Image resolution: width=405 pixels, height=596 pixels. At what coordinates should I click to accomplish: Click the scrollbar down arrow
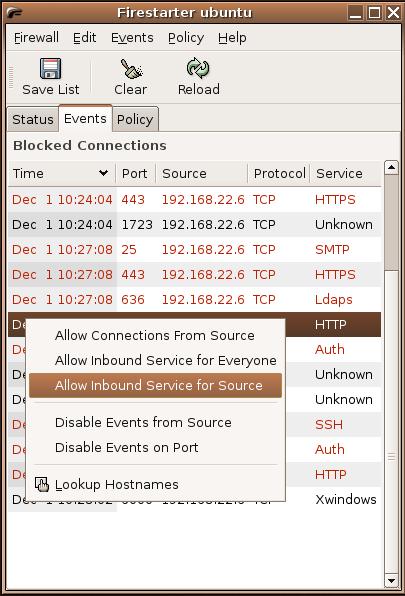[391, 580]
